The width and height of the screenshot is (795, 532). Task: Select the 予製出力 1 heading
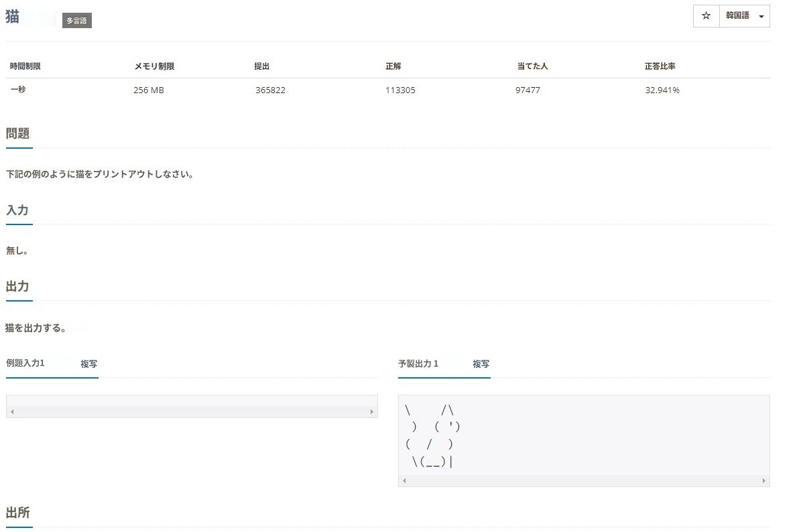[418, 364]
